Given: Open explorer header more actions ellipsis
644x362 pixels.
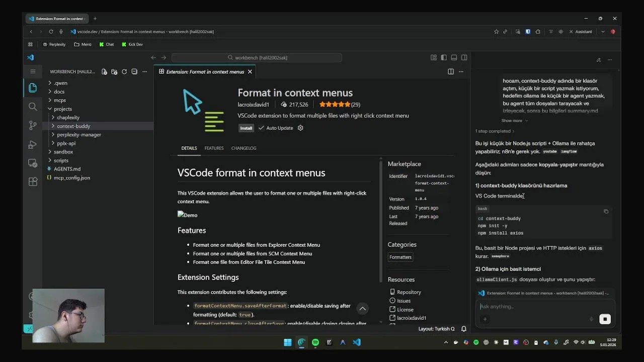Looking at the screenshot, I should [144, 71].
